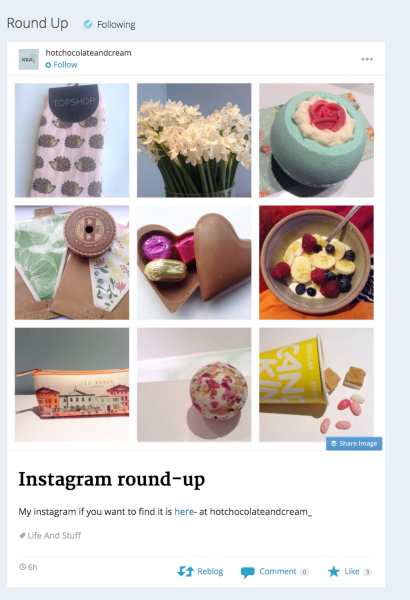This screenshot has width=410, height=600.
Task: Select the Life And Stuff tag
Action: tap(54, 535)
